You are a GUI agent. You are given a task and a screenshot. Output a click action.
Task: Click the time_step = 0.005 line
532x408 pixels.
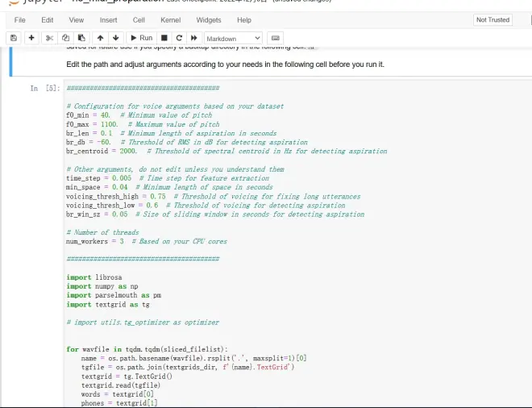(x=168, y=178)
